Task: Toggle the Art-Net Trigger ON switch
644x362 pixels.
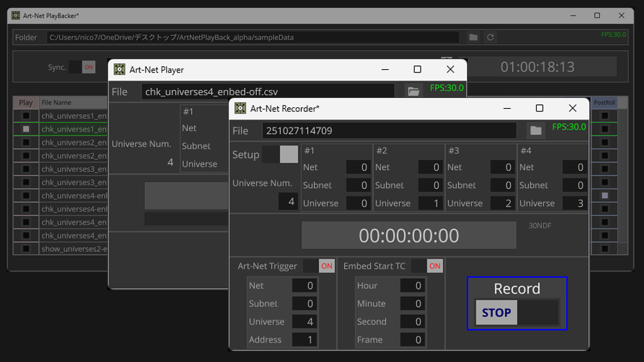Action: 319,266
